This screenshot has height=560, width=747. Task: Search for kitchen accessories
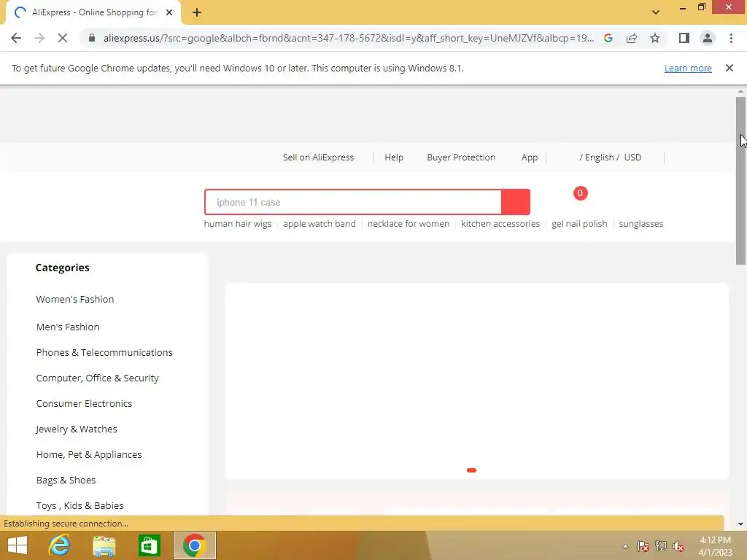click(x=500, y=224)
